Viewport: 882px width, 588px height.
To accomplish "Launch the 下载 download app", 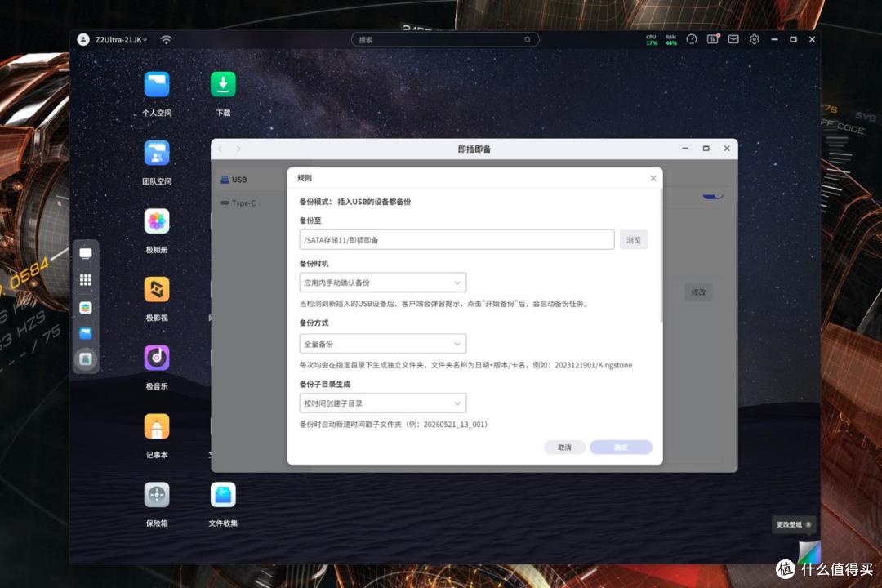I will [x=223, y=85].
